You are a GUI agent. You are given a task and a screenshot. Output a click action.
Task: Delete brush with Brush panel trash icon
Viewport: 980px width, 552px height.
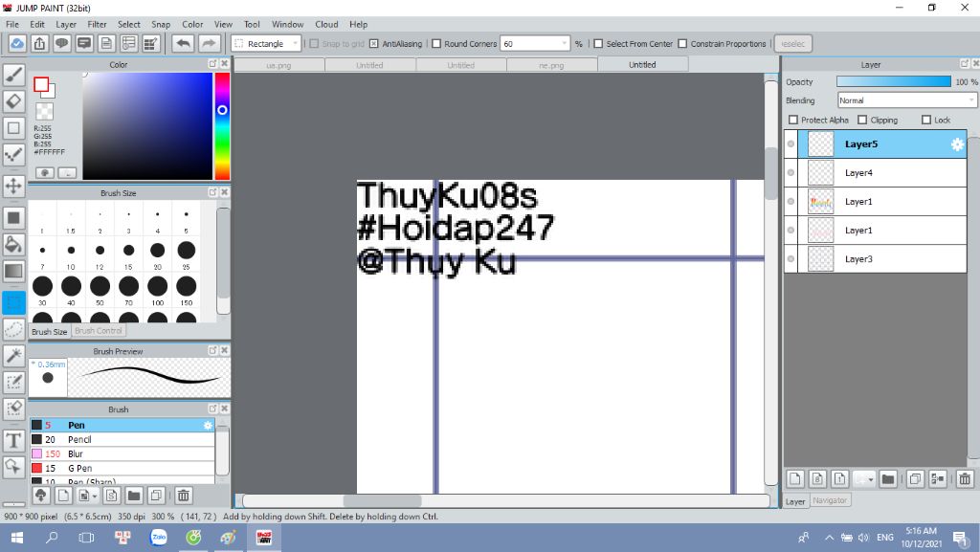pyautogui.click(x=183, y=496)
